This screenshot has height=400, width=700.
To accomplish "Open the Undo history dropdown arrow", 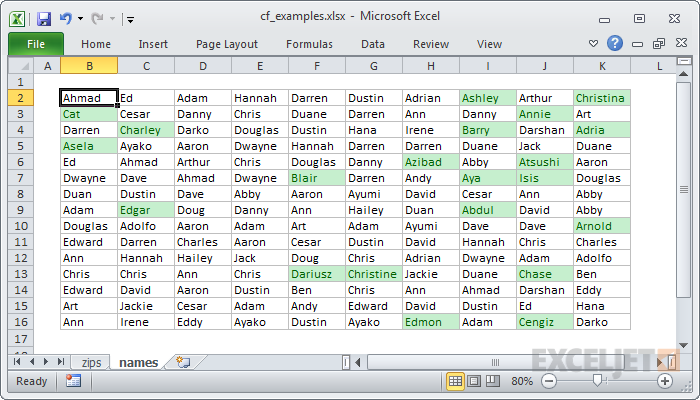I will click(x=80, y=19).
